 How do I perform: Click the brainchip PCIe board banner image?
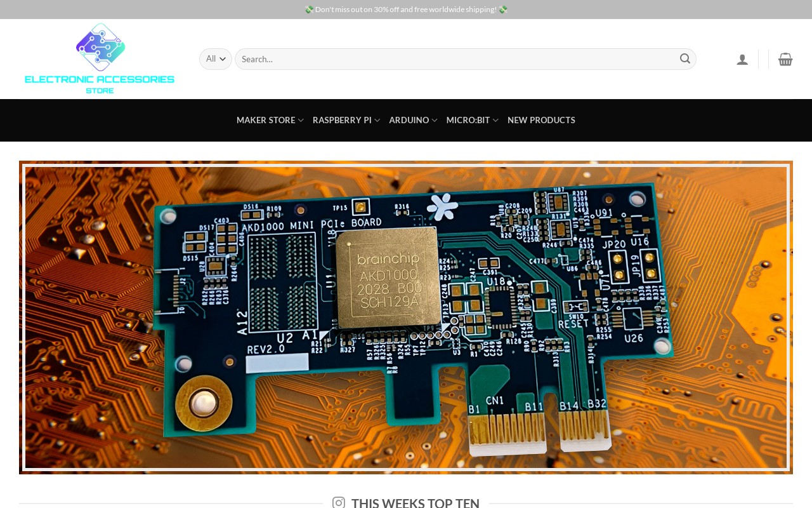[x=406, y=317]
